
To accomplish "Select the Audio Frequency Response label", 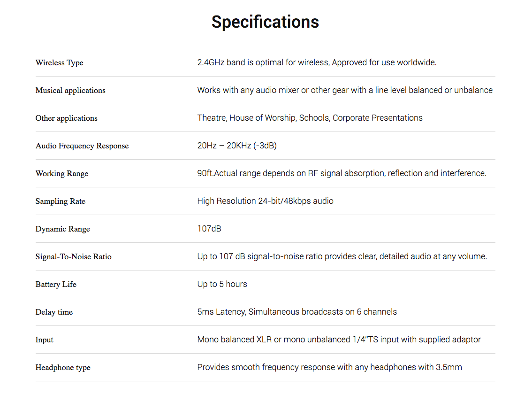I will pyautogui.click(x=82, y=146).
